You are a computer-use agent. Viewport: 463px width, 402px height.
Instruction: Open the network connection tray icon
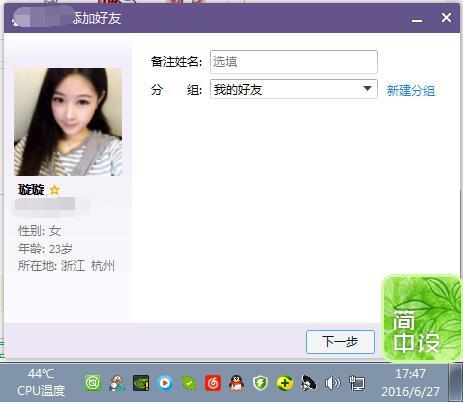tap(356, 383)
